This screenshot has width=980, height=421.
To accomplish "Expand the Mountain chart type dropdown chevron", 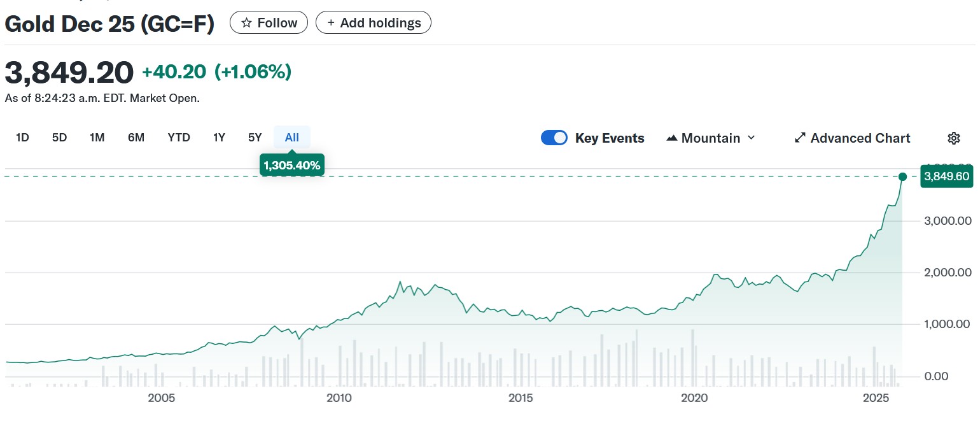I will click(751, 138).
